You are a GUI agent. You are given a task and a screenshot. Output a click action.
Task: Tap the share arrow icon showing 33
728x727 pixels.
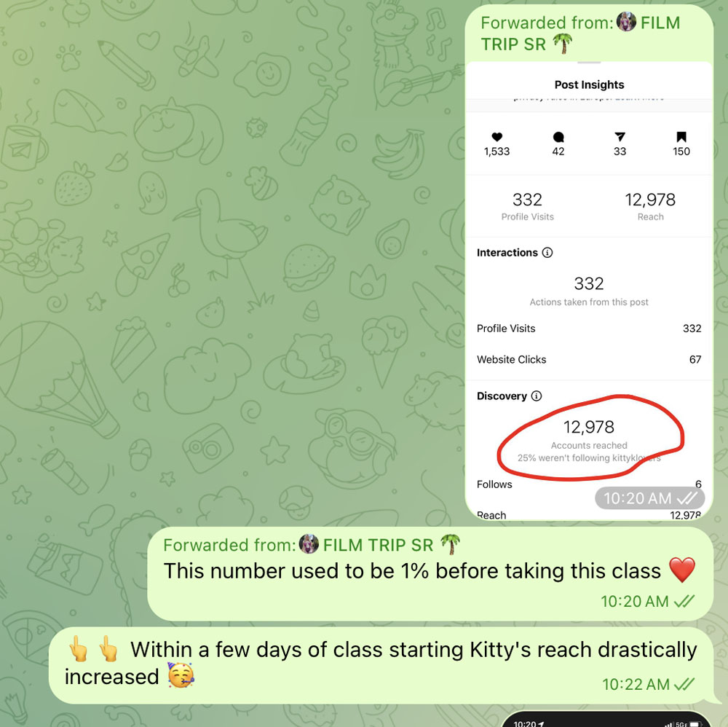click(x=620, y=136)
